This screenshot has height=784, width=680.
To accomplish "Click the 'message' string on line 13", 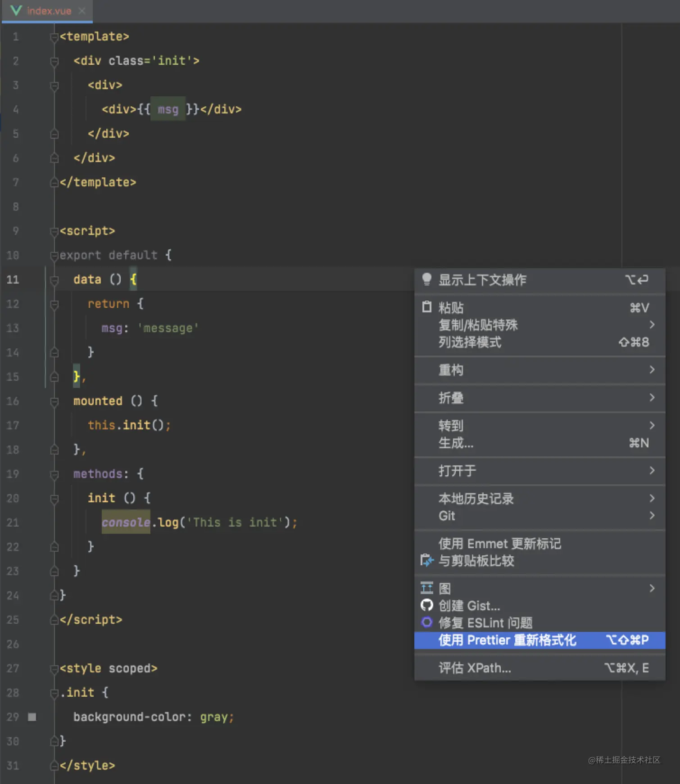I will tap(168, 328).
